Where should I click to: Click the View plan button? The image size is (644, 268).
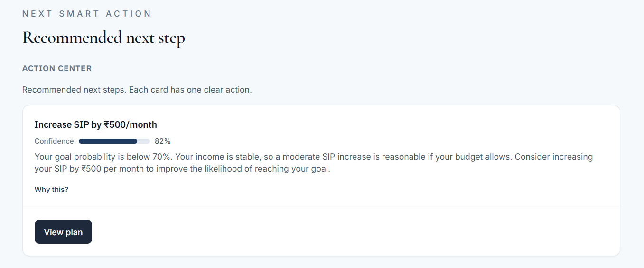click(63, 232)
